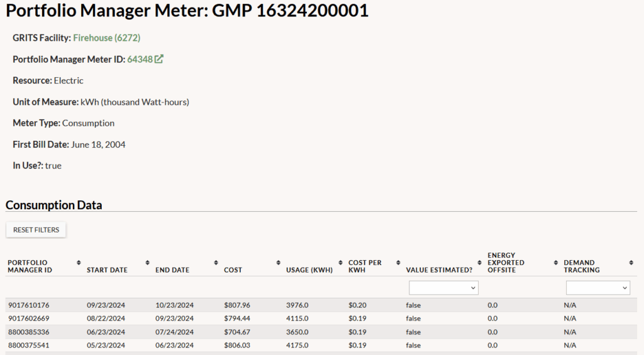Open external link icon beside meter ID 64348
Viewport: 644px width, 355px height.
coord(159,59)
